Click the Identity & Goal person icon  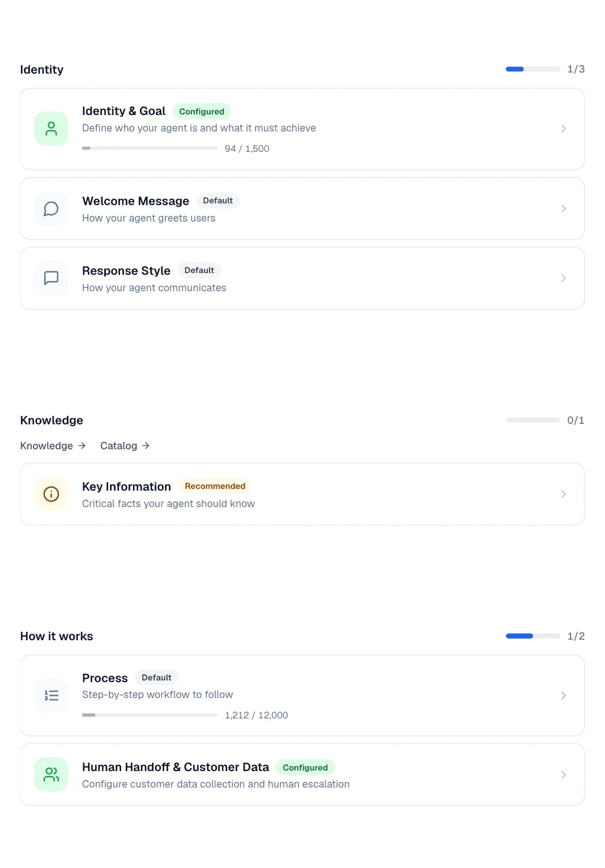[51, 129]
